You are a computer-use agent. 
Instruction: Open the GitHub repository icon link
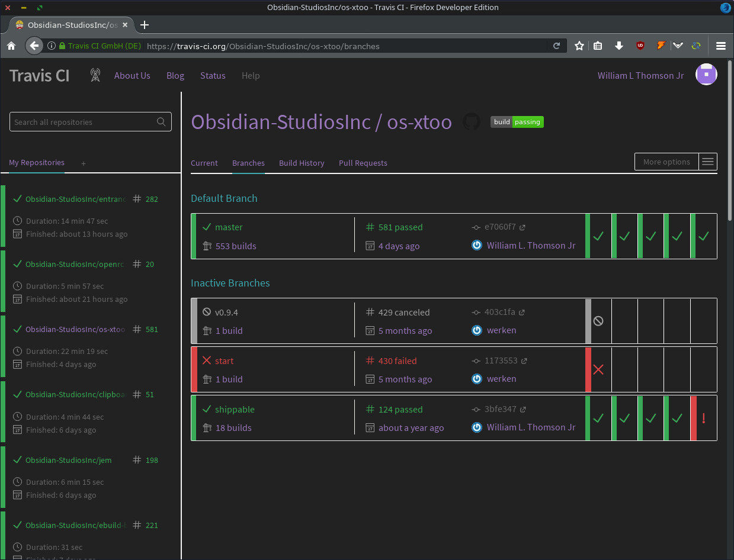click(x=472, y=122)
